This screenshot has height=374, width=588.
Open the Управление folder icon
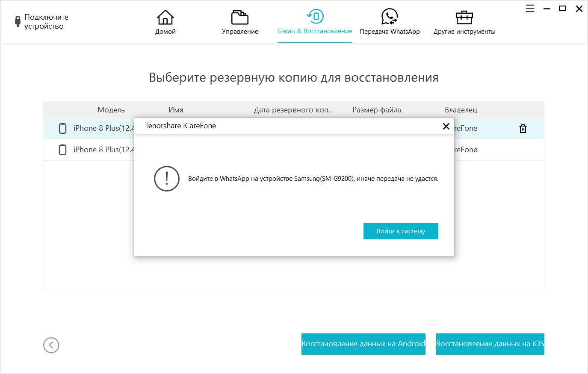(240, 18)
